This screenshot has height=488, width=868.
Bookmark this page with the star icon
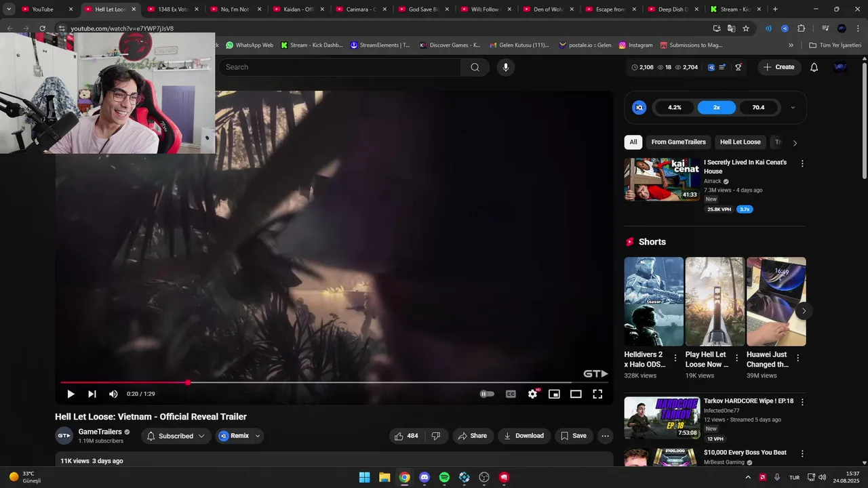coord(746,28)
